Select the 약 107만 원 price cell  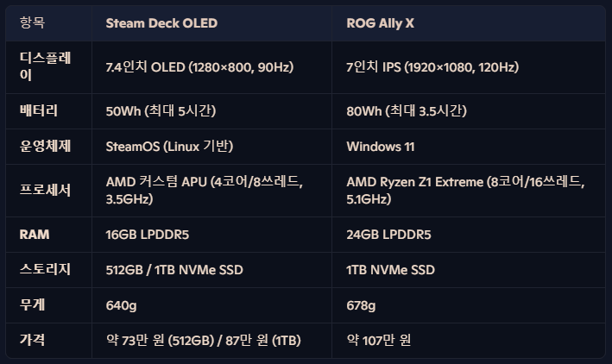pos(379,340)
